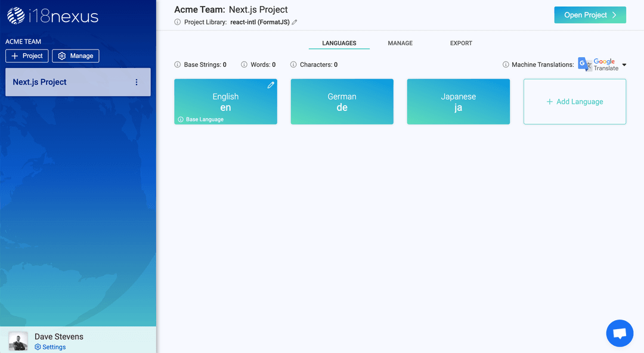Open the chat support bubble
644x353 pixels.
coord(620,333)
